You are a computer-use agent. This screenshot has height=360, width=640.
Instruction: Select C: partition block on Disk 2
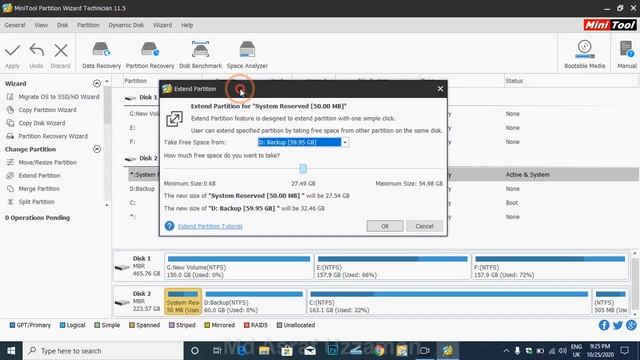click(x=449, y=302)
